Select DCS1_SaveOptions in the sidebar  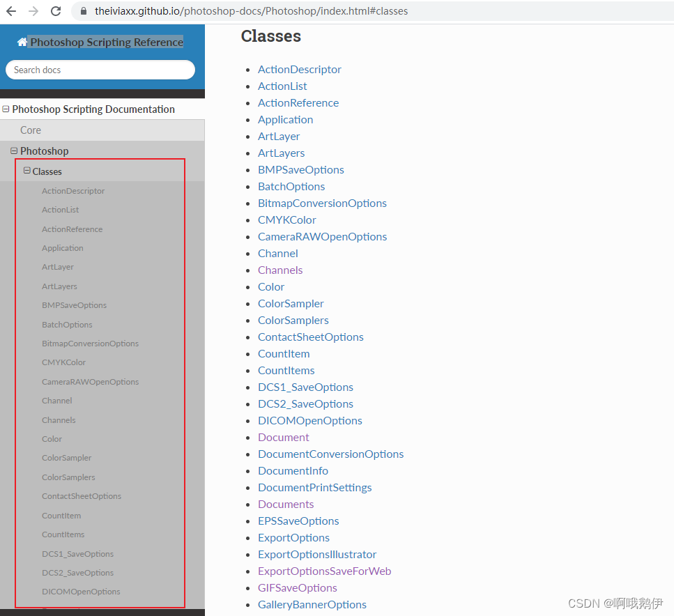tap(77, 554)
